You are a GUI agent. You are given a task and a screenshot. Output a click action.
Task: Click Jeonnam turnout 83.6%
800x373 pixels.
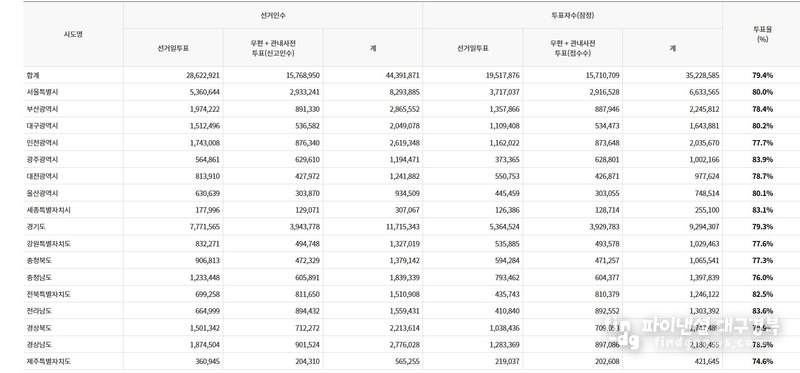click(x=763, y=311)
